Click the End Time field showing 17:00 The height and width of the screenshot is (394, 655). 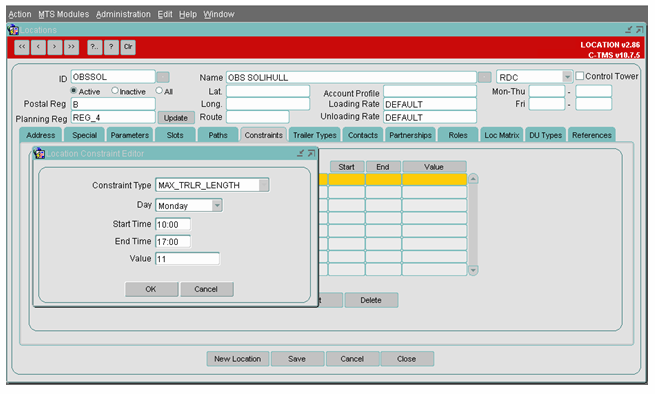(x=173, y=241)
